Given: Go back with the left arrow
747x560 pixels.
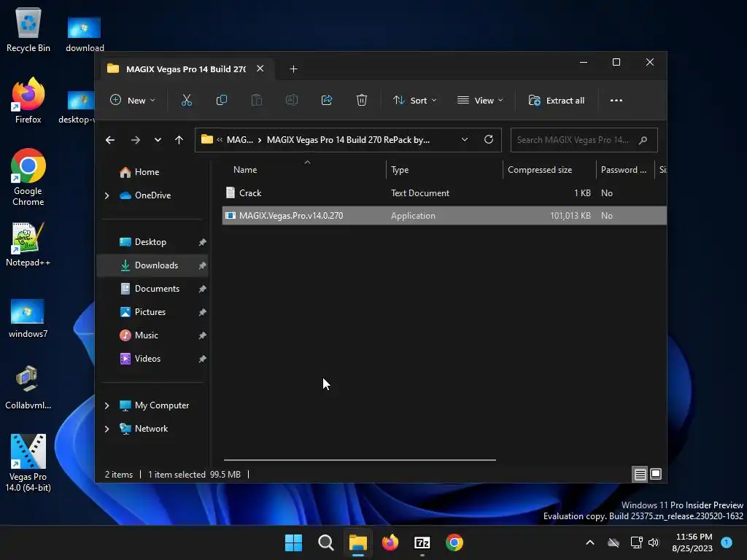Looking at the screenshot, I should click(110, 140).
